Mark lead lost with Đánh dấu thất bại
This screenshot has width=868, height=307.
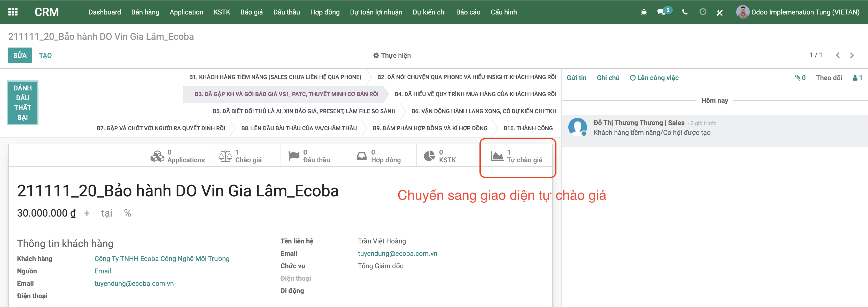point(22,103)
